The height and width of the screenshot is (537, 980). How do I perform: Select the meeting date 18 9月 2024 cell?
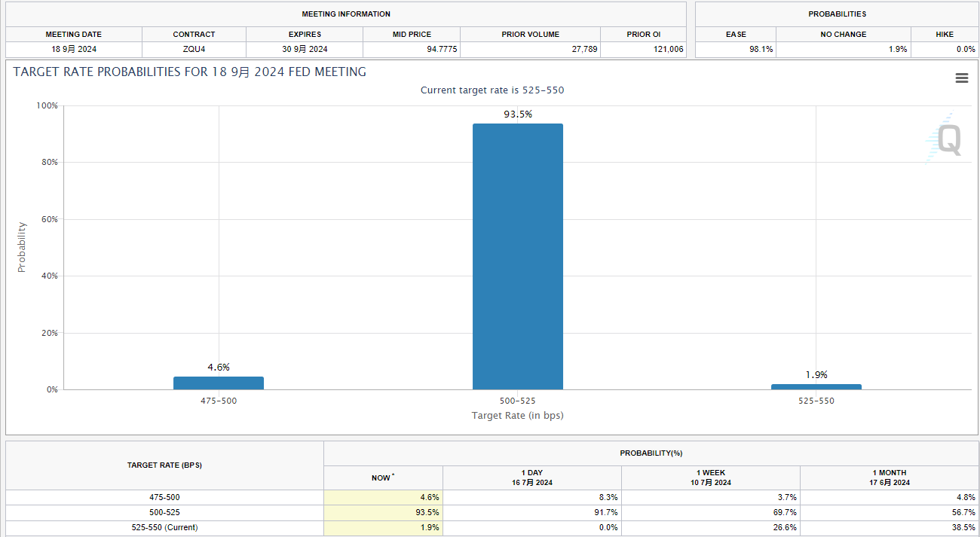tap(73, 50)
